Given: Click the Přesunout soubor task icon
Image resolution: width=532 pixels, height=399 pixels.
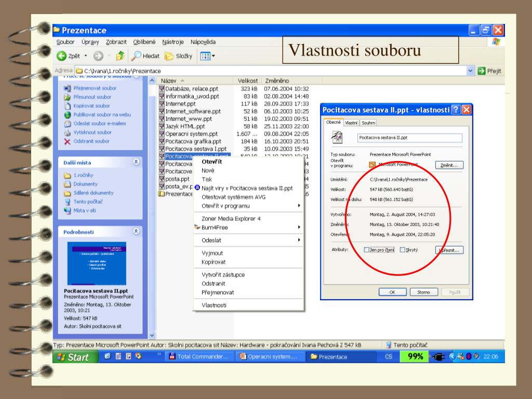Looking at the screenshot, I should point(67,97).
